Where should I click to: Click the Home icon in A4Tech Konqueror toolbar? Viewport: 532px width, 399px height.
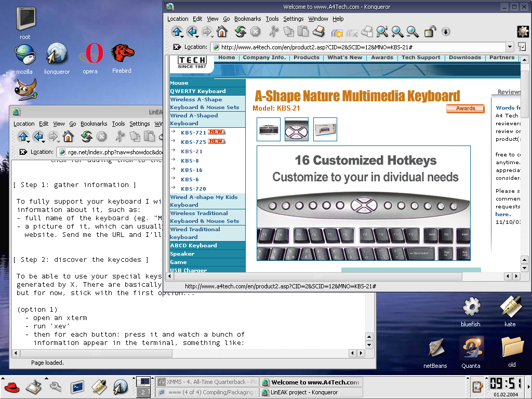click(x=222, y=32)
